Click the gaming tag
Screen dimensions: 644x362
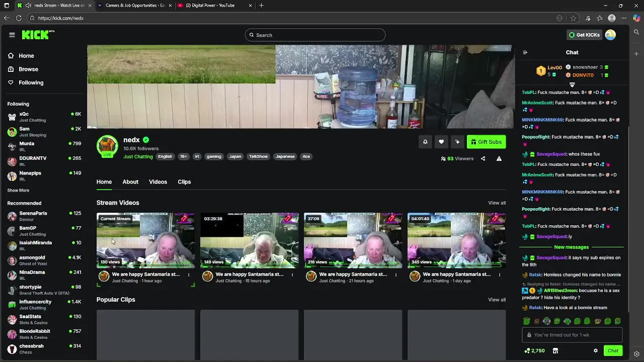click(214, 157)
